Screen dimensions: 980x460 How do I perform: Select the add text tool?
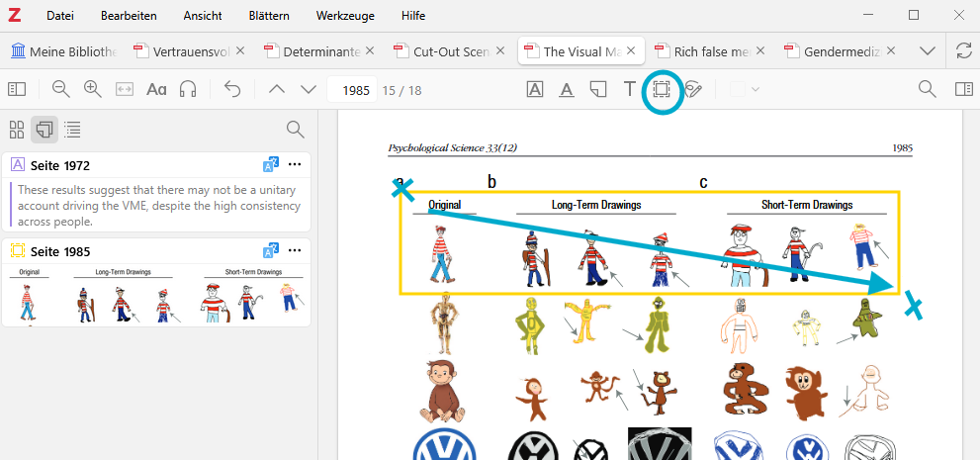click(629, 89)
